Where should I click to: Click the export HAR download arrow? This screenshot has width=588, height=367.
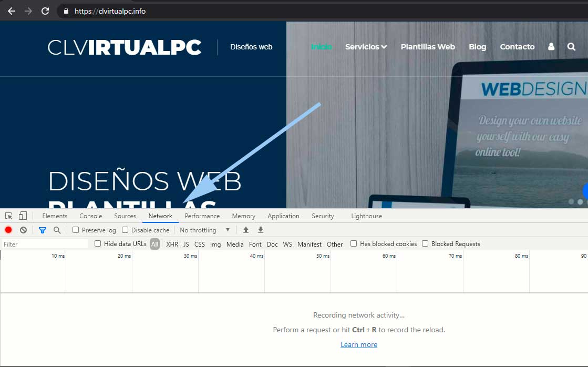tap(261, 230)
